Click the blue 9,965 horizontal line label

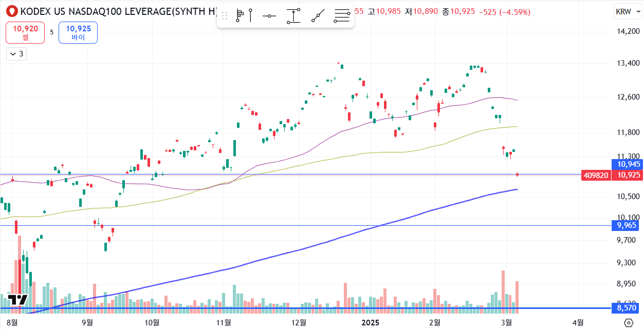pos(624,225)
